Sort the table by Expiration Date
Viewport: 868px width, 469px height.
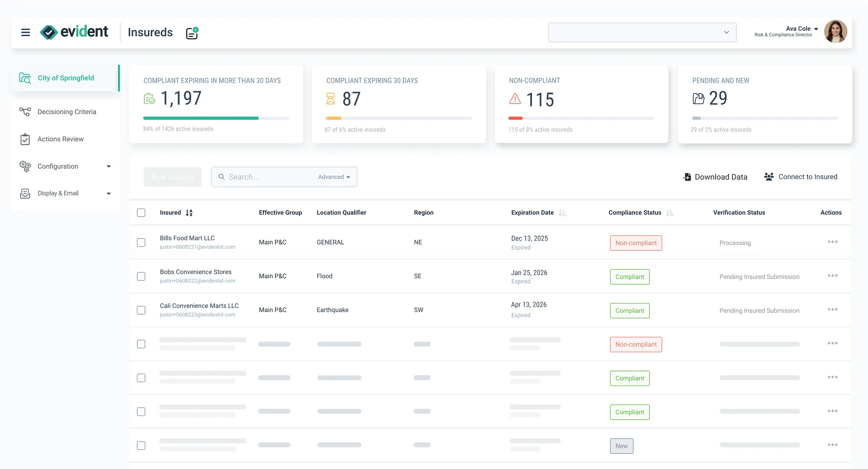pyautogui.click(x=563, y=213)
